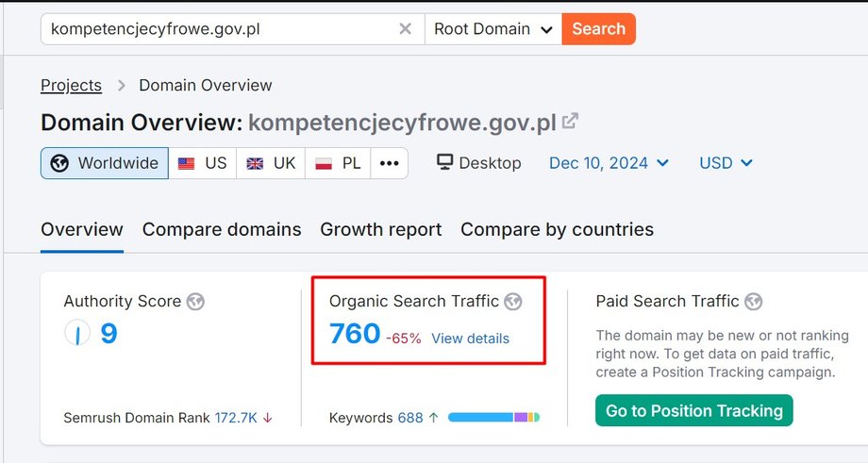Switch to the Compare domains tab
Viewport: 868px width, 463px height.
click(x=222, y=229)
